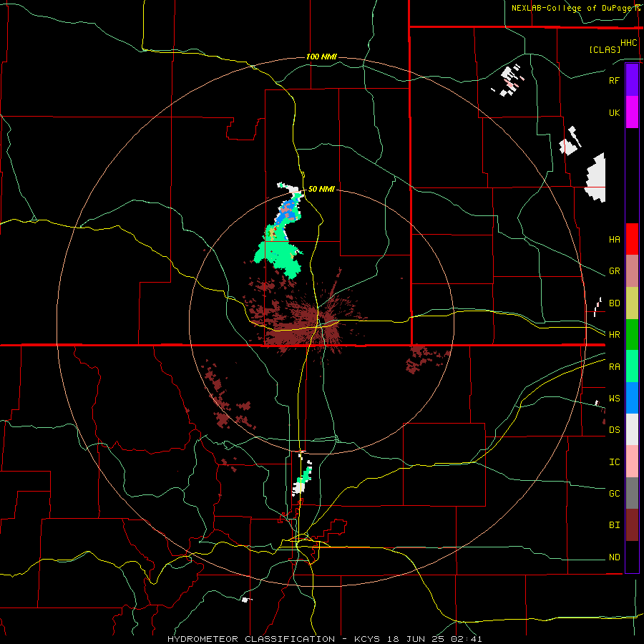Screen dimensions: 644x644
Task: Click the HR legend label
Action: click(614, 335)
